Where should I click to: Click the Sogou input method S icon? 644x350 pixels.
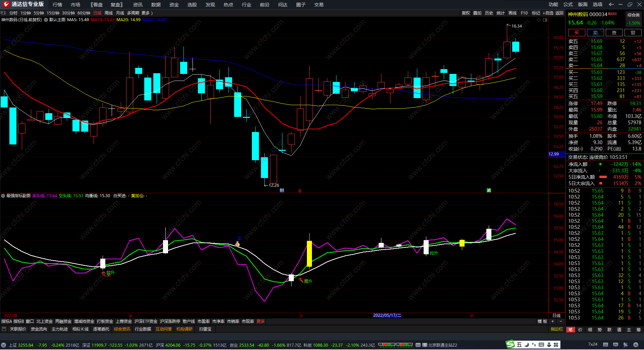click(x=510, y=344)
